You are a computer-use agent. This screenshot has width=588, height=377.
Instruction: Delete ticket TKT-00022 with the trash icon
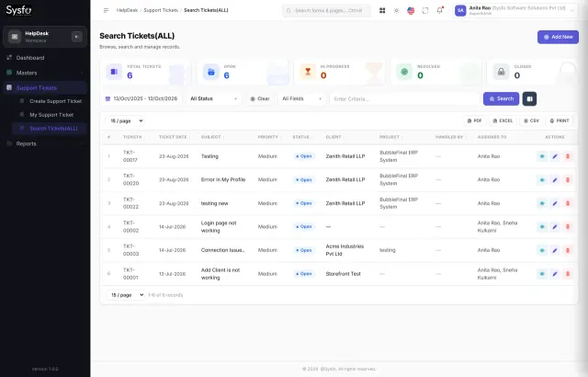pos(568,203)
